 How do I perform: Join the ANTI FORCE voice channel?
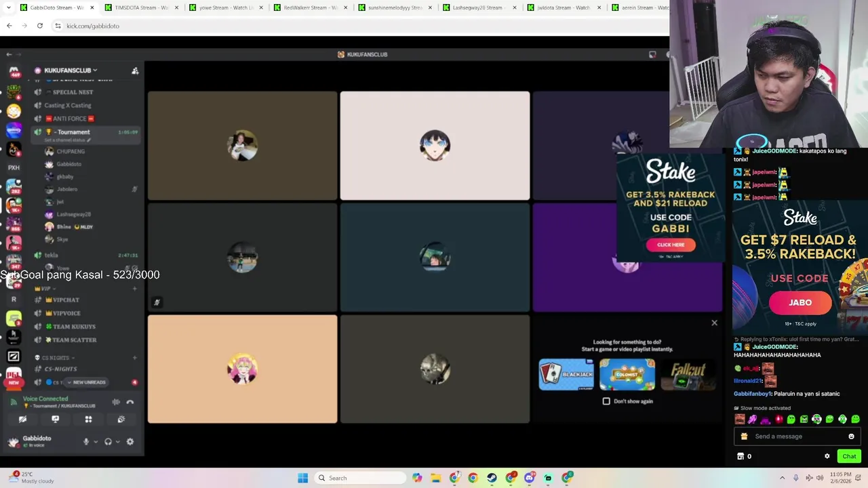tap(87, 119)
